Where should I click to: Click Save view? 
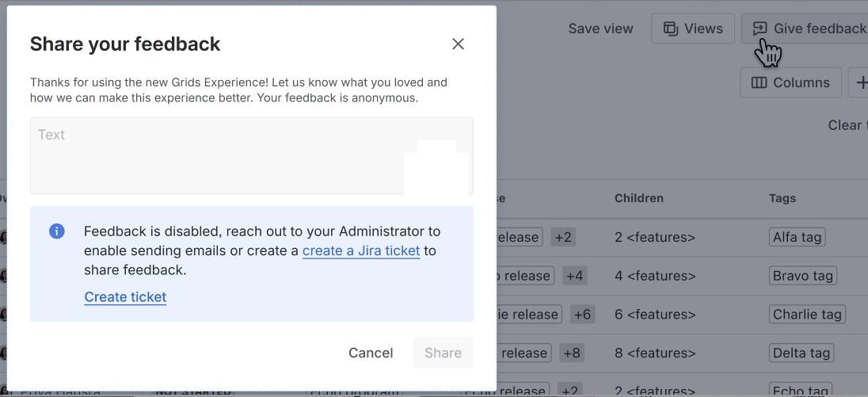600,29
